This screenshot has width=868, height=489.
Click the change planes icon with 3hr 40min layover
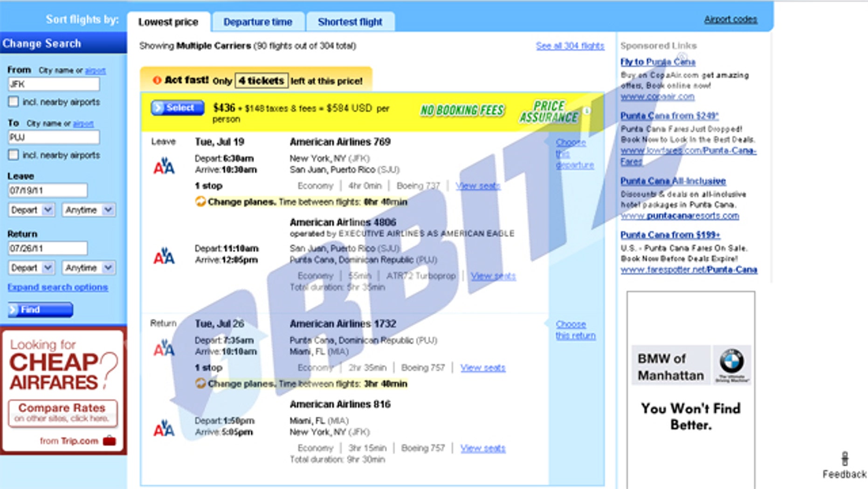200,384
